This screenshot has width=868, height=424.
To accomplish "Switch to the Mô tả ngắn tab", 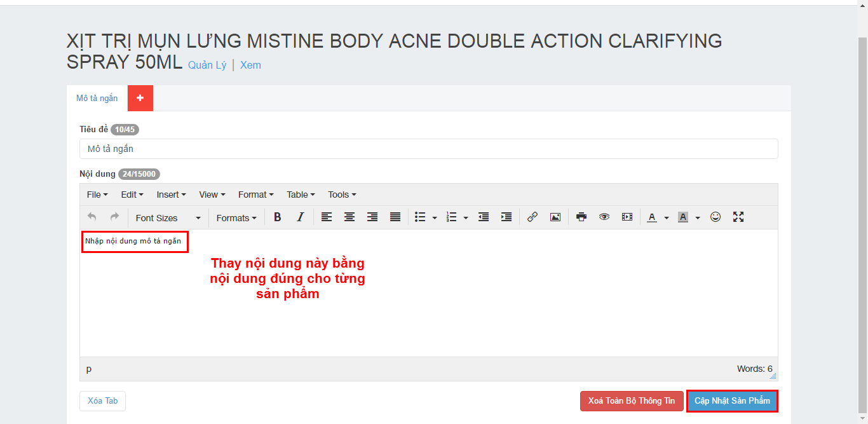I will [x=97, y=99].
